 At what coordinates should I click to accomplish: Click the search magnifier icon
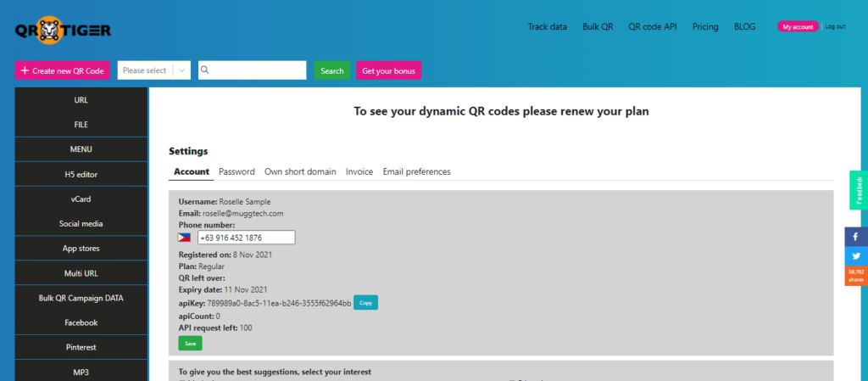click(205, 70)
